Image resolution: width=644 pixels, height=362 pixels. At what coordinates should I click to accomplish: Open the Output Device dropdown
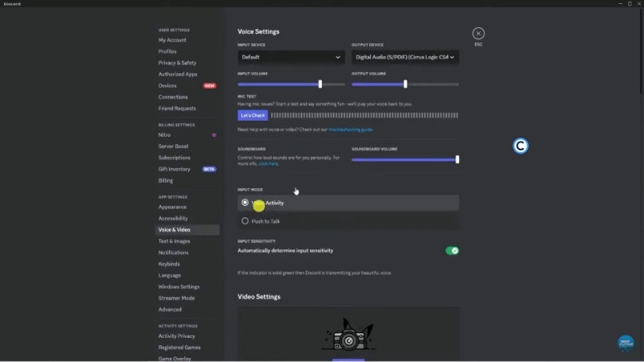click(405, 57)
